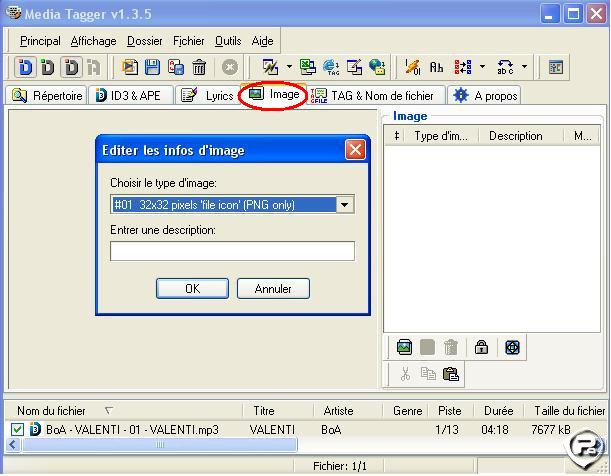Click the Internet Explorer TAG lookup icon
Viewport: 611px width, 476px height.
pos(331,67)
